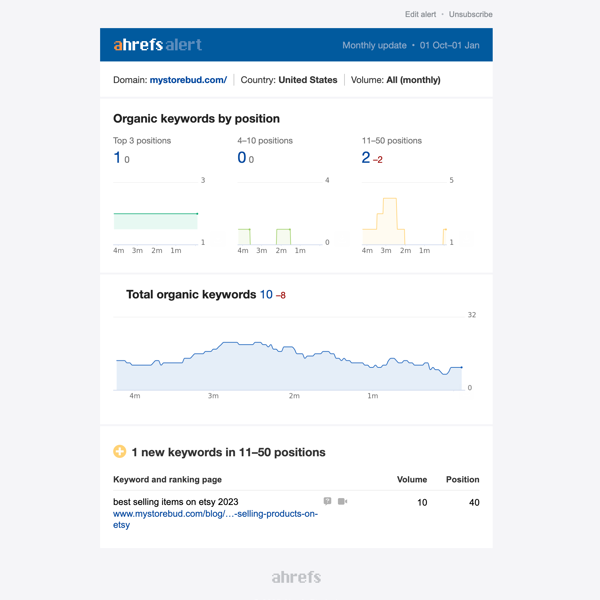The height and width of the screenshot is (600, 600).
Task: Open the Edit alert link
Action: click(420, 15)
